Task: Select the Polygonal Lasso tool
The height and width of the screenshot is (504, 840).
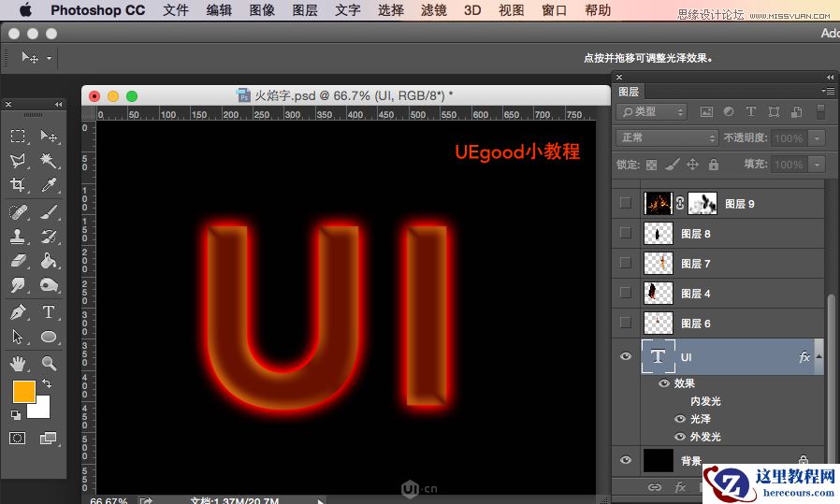Action: click(18, 161)
